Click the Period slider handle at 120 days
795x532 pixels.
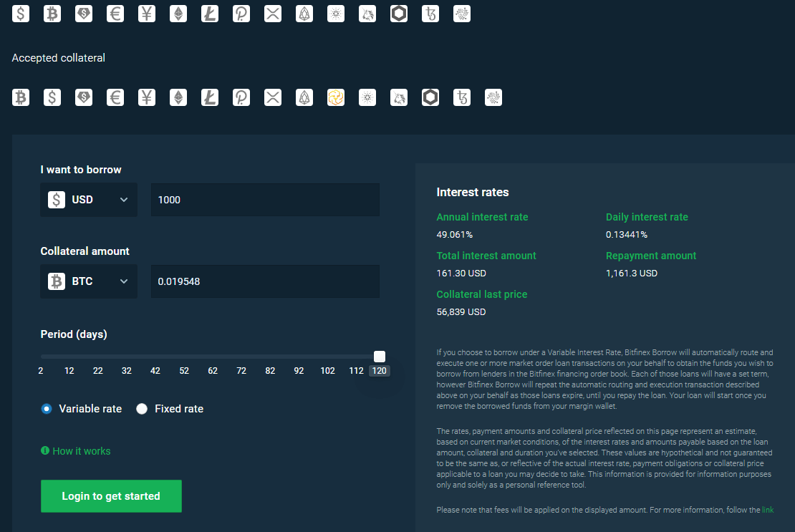click(x=380, y=357)
